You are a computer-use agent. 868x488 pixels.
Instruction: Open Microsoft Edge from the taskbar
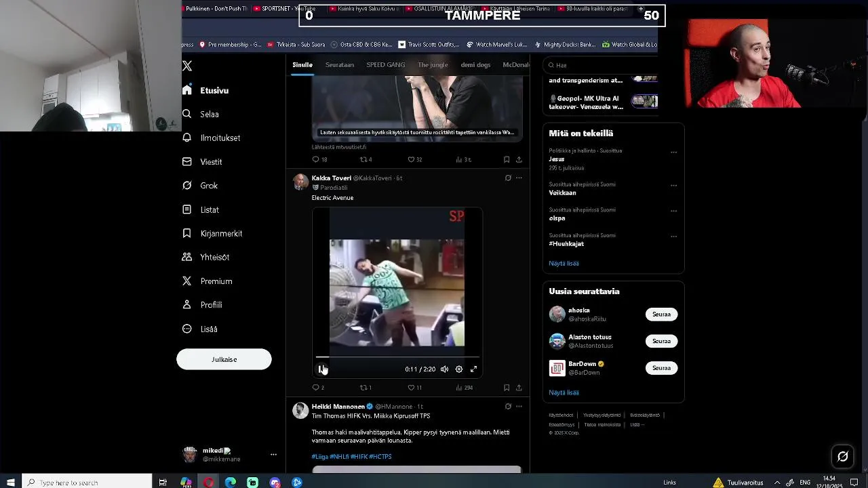tap(231, 482)
